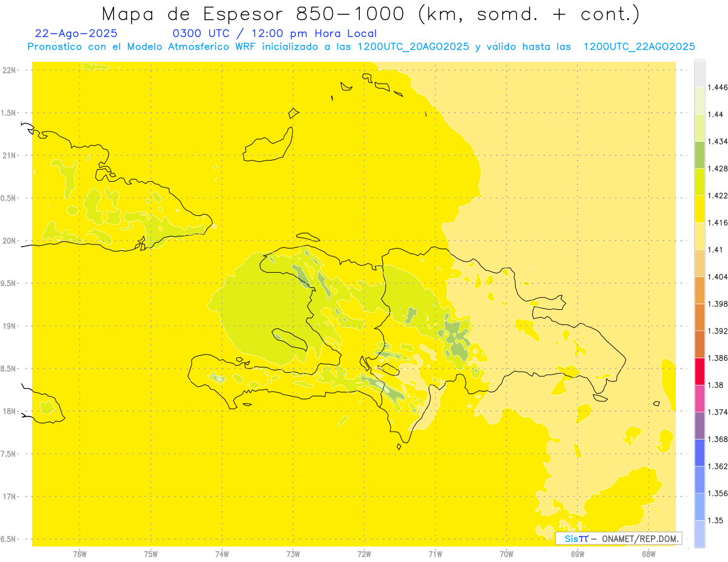
Task: Click the 69W longitude axis label
Action: (x=578, y=554)
